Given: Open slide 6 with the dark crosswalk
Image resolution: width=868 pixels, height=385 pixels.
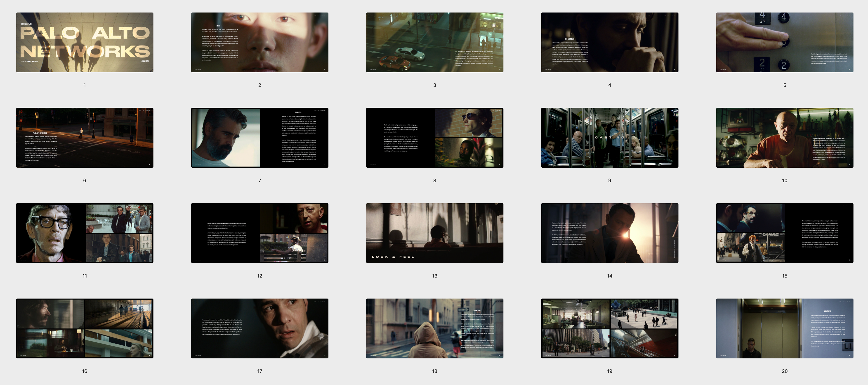Looking at the screenshot, I should pyautogui.click(x=85, y=138).
